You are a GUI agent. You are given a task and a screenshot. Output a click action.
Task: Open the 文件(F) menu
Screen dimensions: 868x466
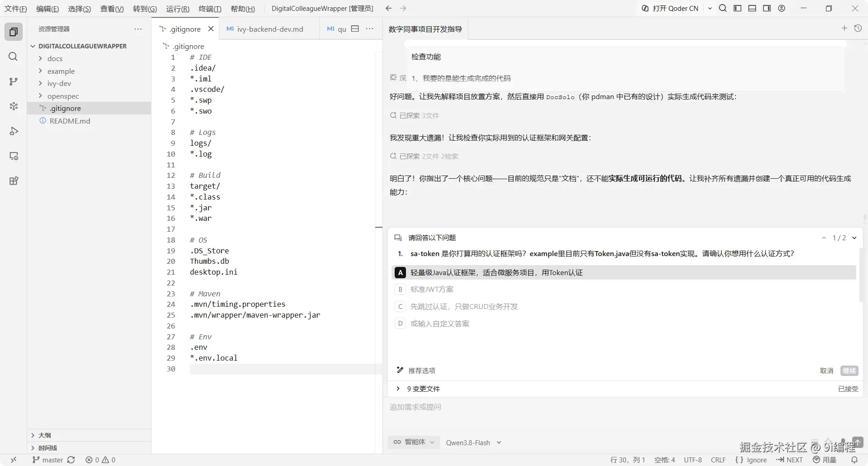pos(16,9)
